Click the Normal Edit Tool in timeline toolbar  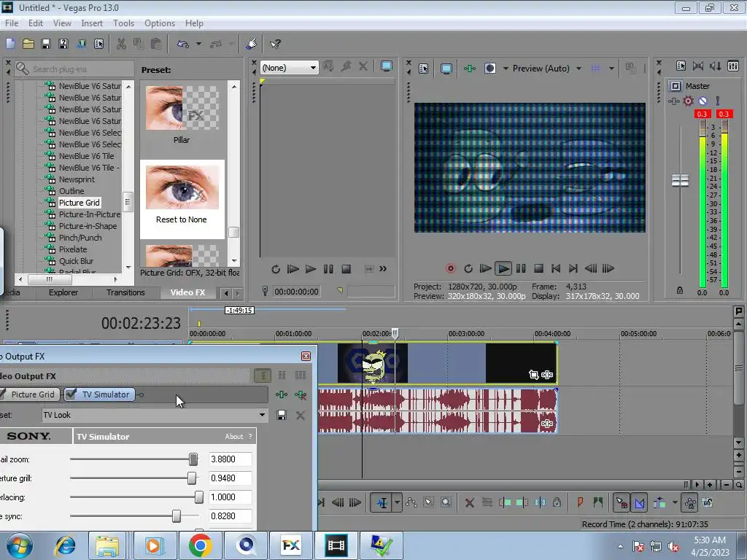point(382,502)
